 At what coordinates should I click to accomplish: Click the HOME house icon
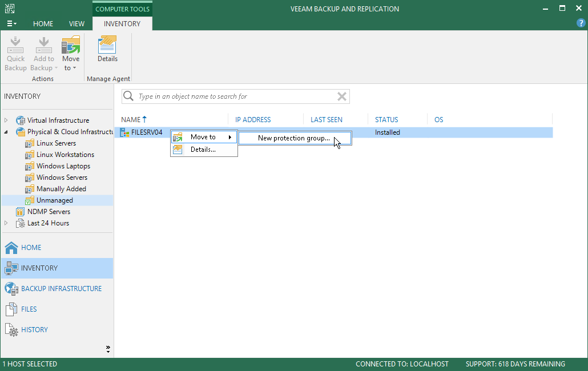[x=11, y=247]
